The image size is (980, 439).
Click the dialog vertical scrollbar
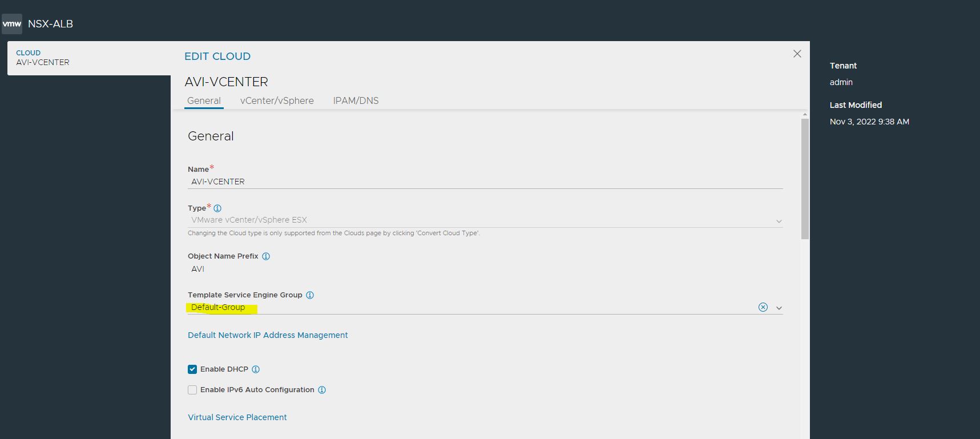(x=805, y=179)
